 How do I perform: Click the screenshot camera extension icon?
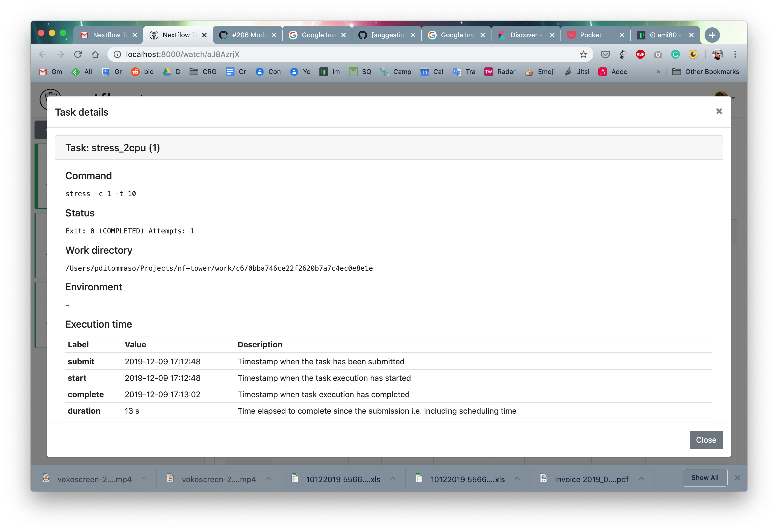tap(658, 54)
